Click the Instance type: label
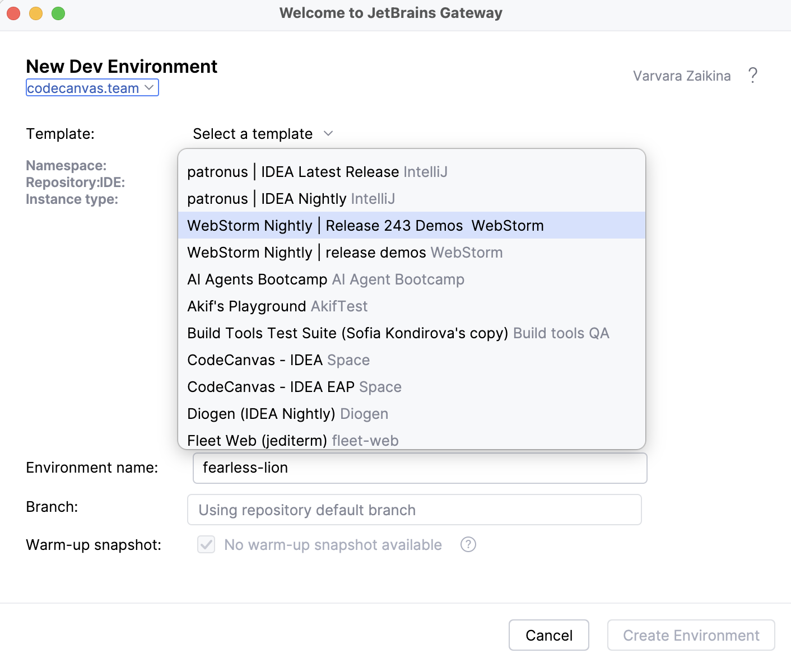Image resolution: width=791 pixels, height=672 pixels. 72,199
